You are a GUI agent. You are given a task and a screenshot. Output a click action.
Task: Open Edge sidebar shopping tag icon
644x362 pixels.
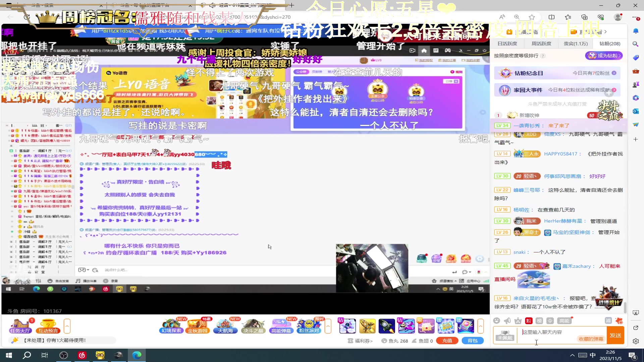636,58
